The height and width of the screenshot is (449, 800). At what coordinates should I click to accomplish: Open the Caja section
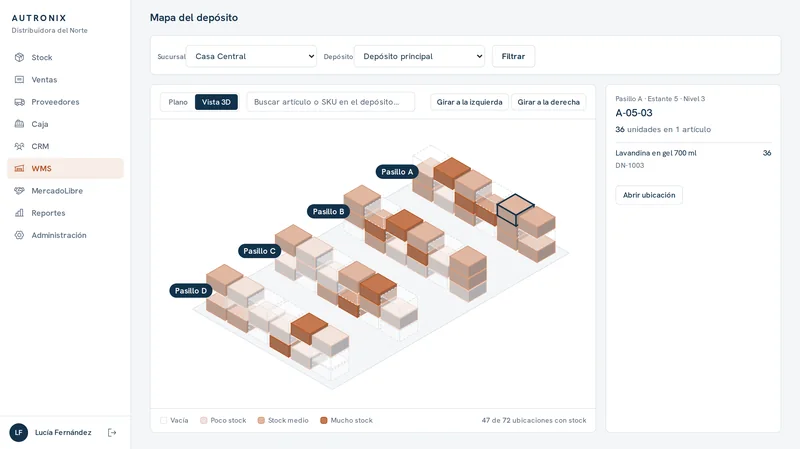[65, 124]
